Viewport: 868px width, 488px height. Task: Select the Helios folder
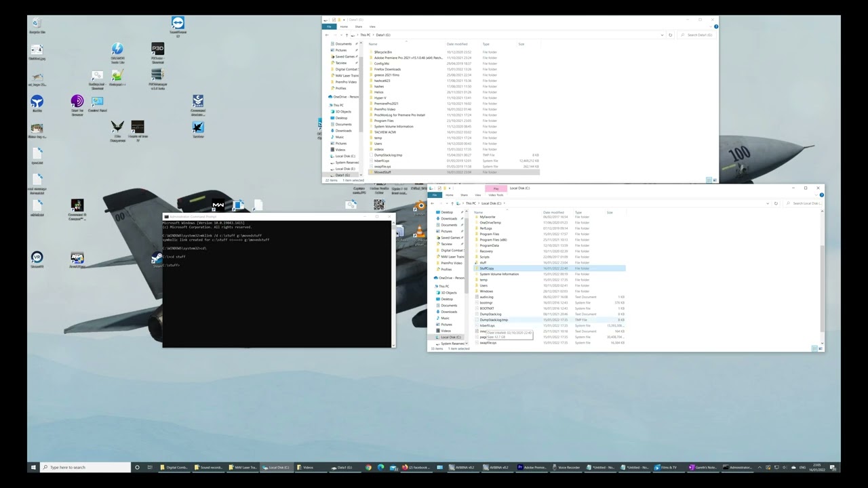pyautogui.click(x=378, y=92)
